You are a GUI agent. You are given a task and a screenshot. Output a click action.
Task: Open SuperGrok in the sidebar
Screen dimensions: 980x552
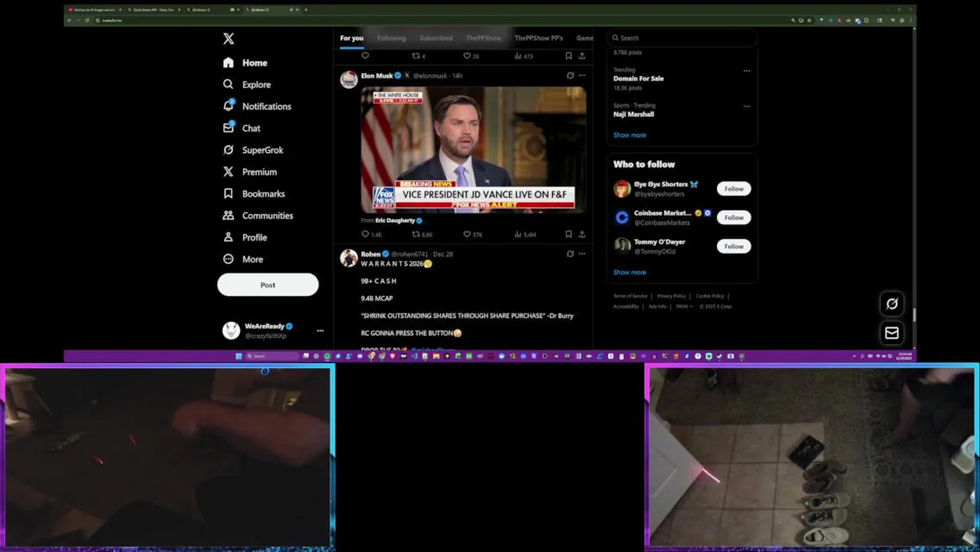point(253,150)
